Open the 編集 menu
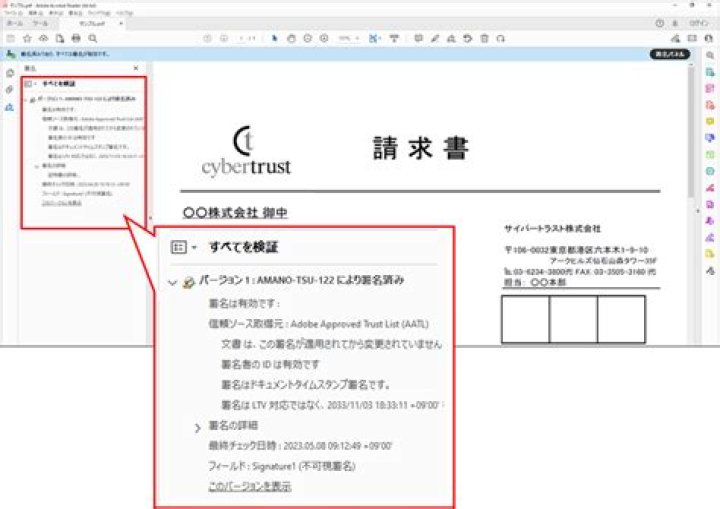Image resolution: width=720 pixels, height=509 pixels. coord(35,13)
